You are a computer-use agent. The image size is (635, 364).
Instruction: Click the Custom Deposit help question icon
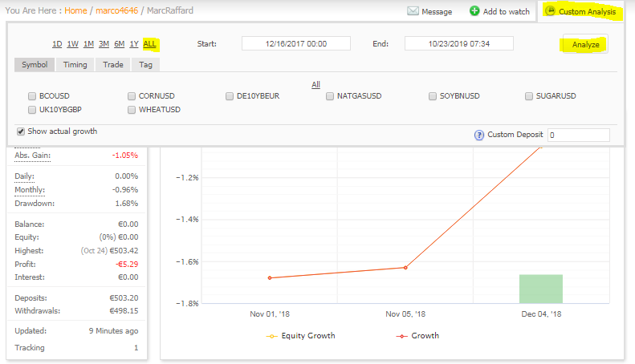tap(479, 135)
